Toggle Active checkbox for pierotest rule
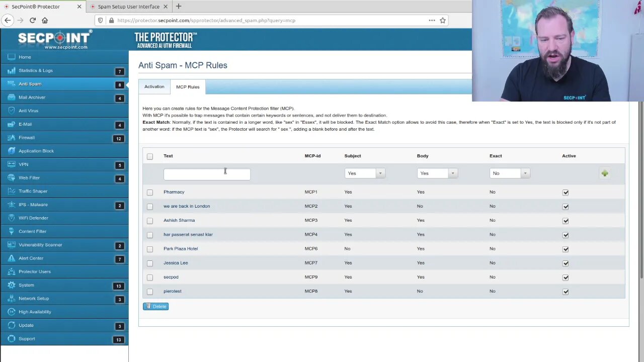Screen dimensions: 644x362 point(566,292)
